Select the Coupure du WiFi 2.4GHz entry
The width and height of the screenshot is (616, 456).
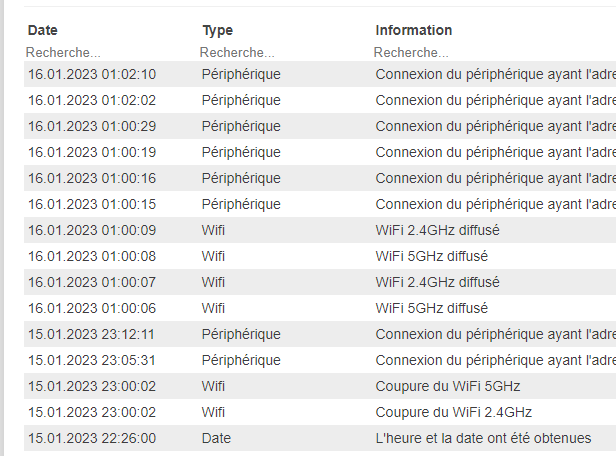pyautogui.click(x=320, y=412)
